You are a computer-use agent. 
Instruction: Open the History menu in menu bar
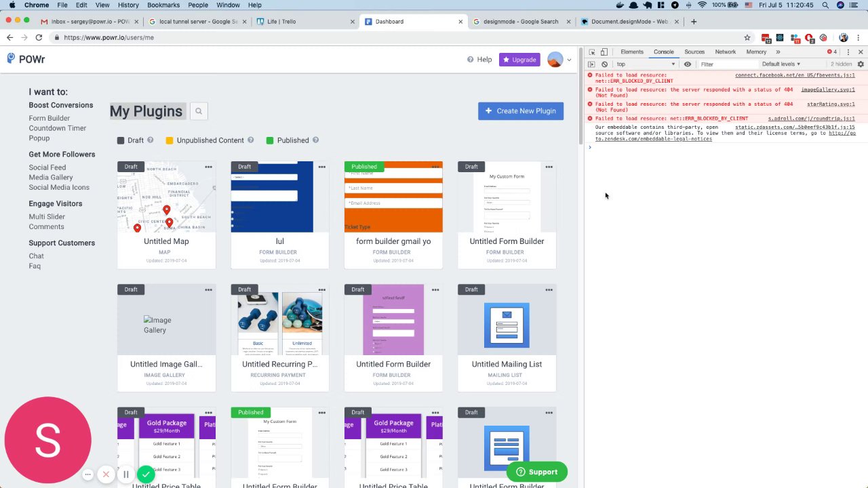[x=128, y=5]
